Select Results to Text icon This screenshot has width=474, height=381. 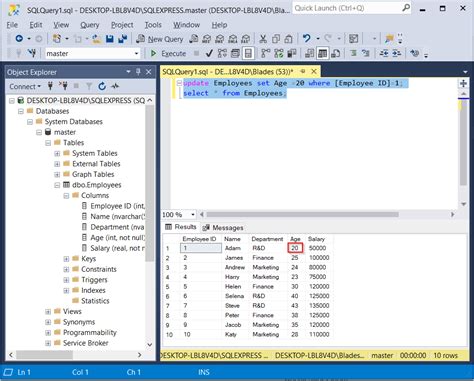click(x=310, y=53)
